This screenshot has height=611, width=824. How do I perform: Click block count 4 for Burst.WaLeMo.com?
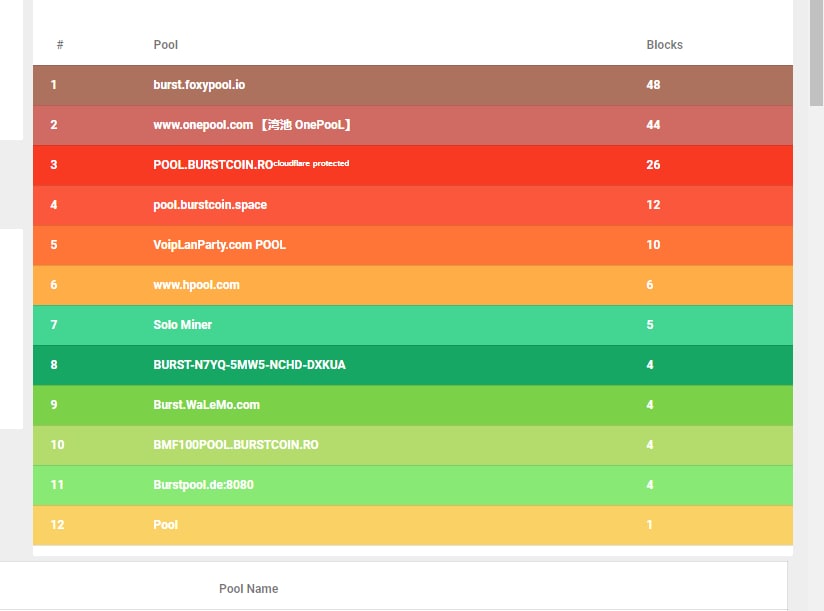click(x=650, y=405)
